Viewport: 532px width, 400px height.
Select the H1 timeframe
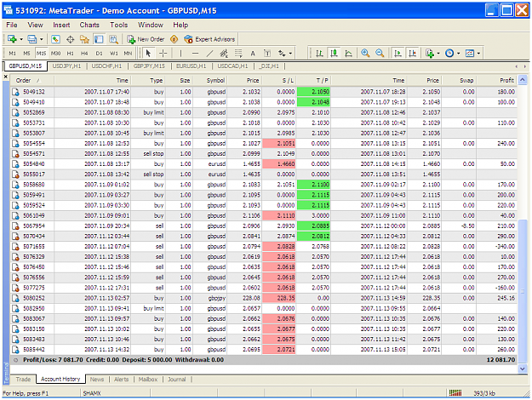71,54
